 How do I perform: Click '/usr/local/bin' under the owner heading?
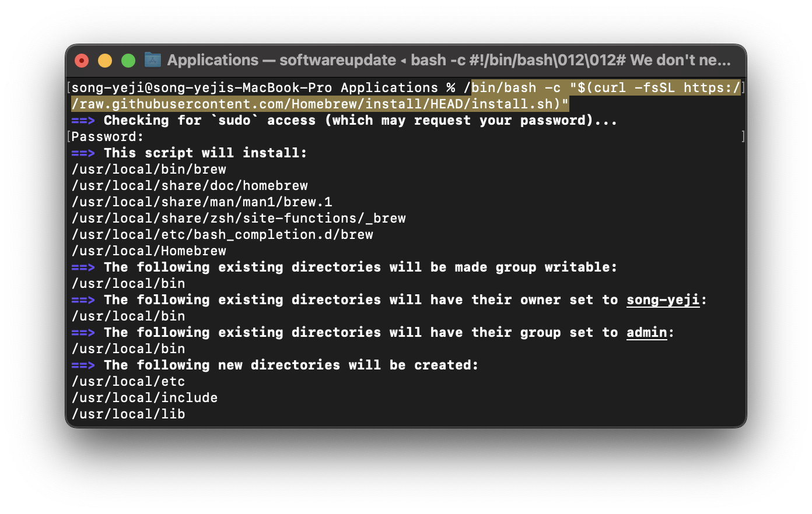[128, 316]
